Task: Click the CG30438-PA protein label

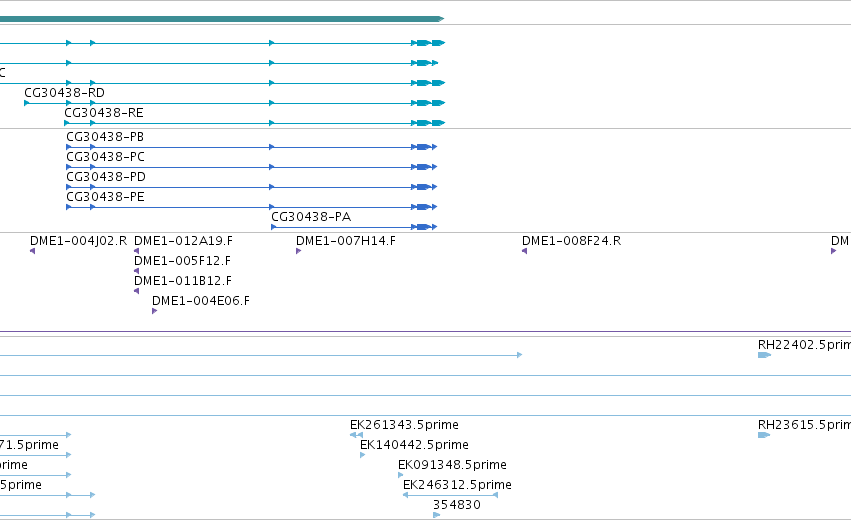Action: tap(311, 217)
